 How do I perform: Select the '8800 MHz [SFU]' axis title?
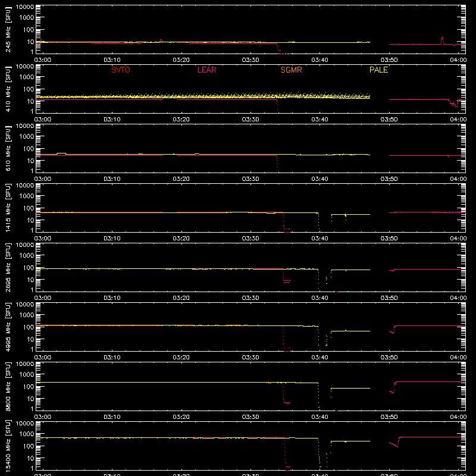click(x=8, y=387)
